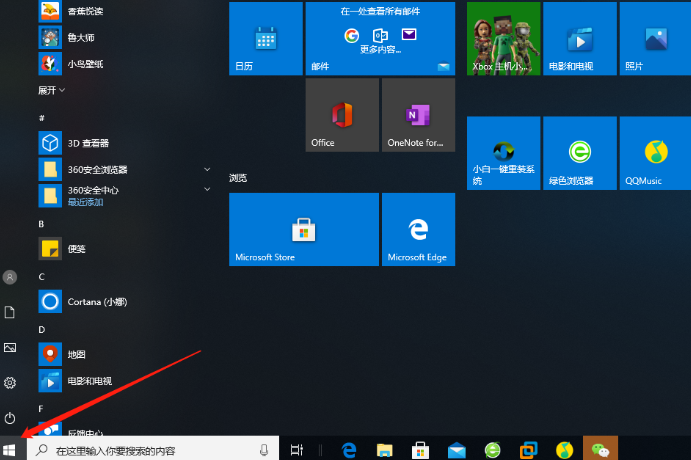Image resolution: width=691 pixels, height=460 pixels.
Task: Click the D letter group header
Action: click(41, 330)
